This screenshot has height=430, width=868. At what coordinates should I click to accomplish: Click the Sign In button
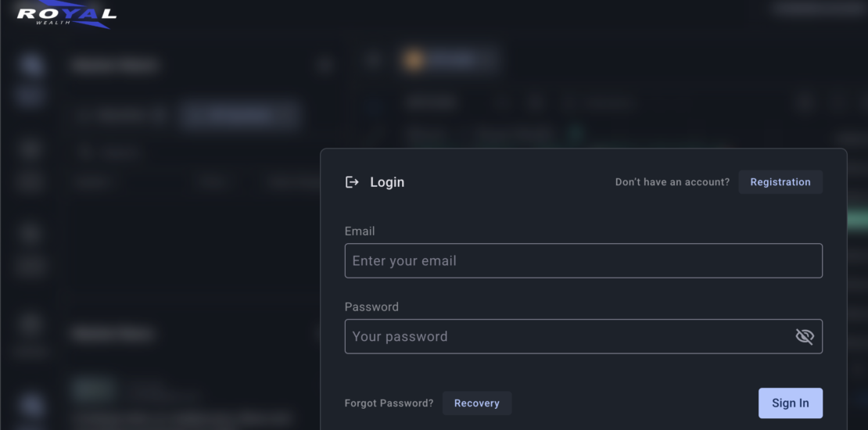click(x=790, y=403)
